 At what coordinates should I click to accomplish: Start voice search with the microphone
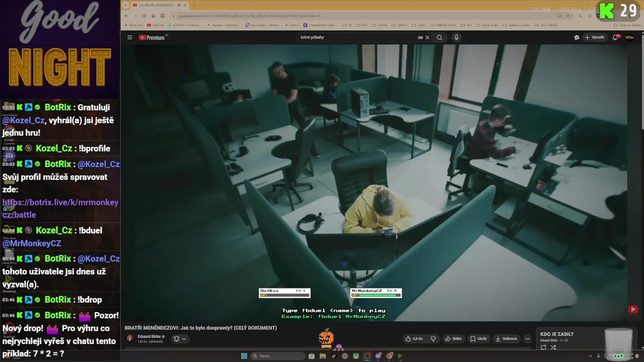click(456, 37)
